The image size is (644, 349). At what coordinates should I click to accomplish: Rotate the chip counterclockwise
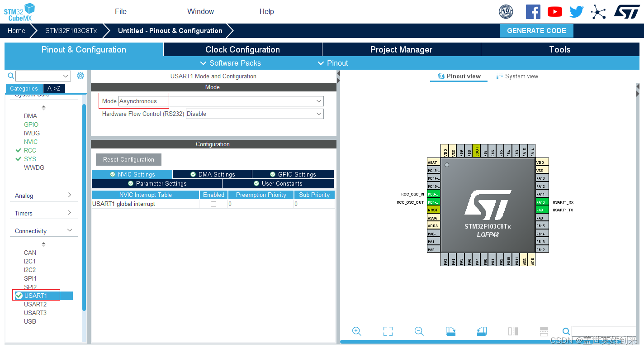(482, 331)
